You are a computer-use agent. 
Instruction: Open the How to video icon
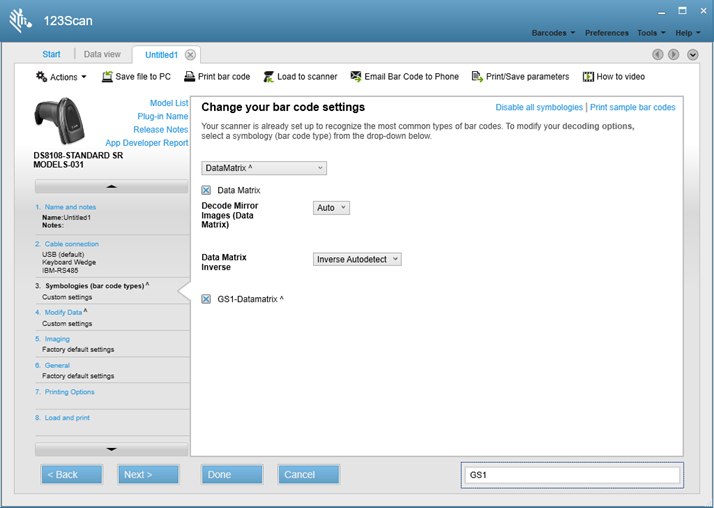point(588,76)
